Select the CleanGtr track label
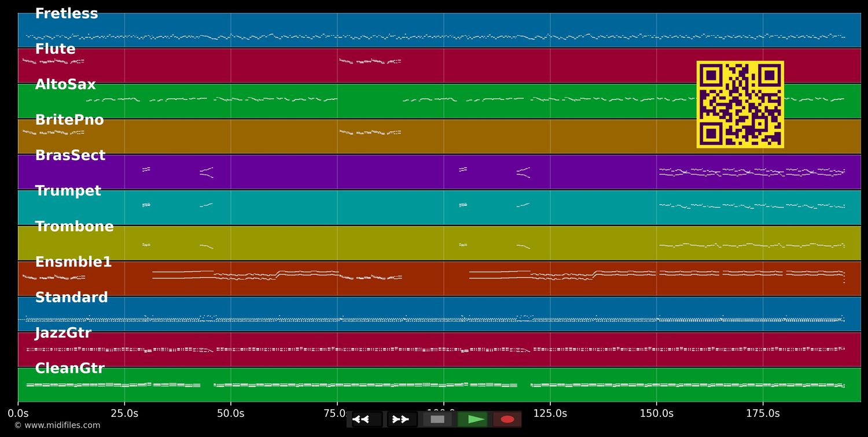Screen dimensions: 868x437 69,368
